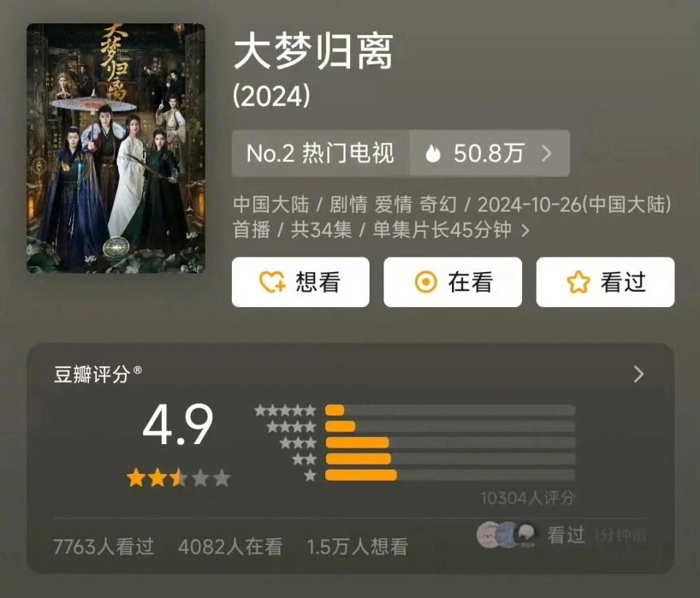Mark the show as 看过
This screenshot has width=700, height=598.
coord(605,282)
